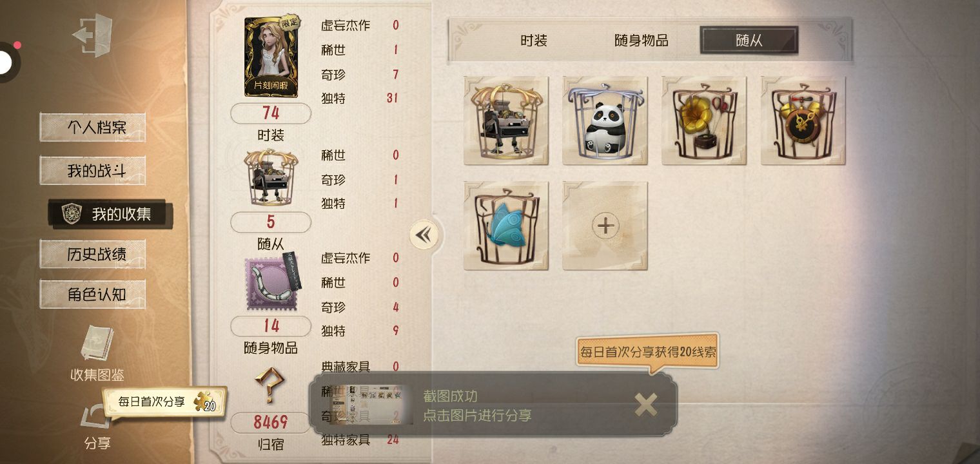The image size is (980, 464).
Task: Click the exit door icon
Action: coord(92,35)
